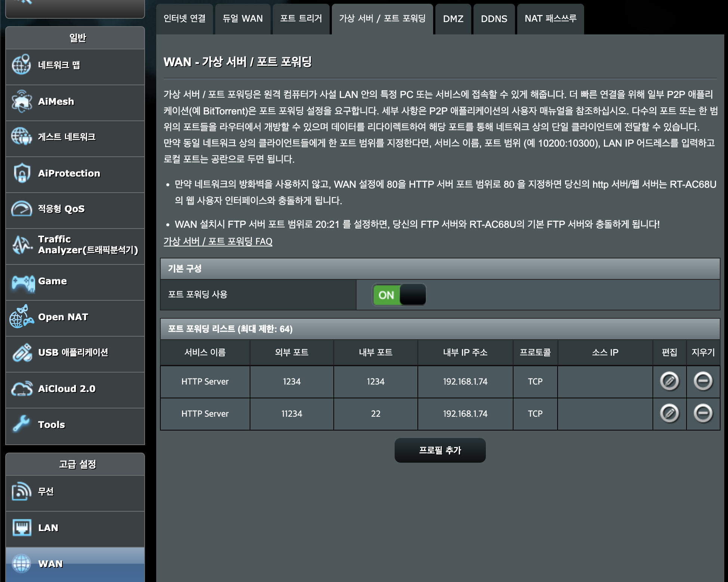Open the Tools wrench icon
The image size is (728, 582).
[21, 425]
